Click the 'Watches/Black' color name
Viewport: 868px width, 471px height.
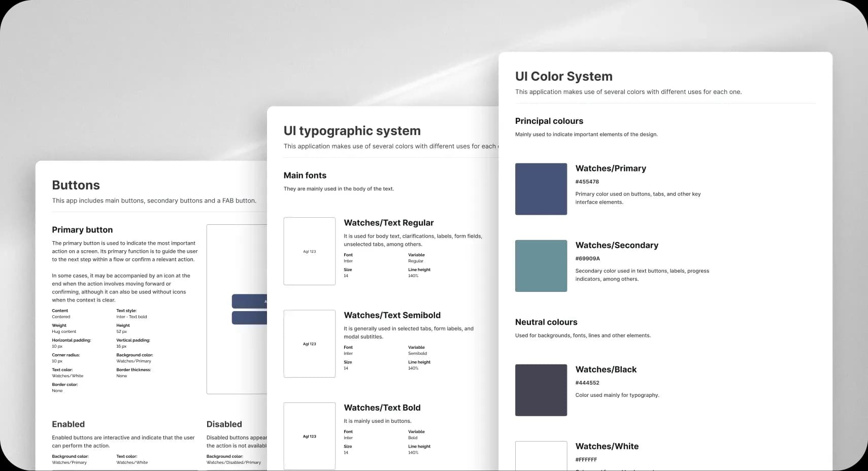coord(606,369)
